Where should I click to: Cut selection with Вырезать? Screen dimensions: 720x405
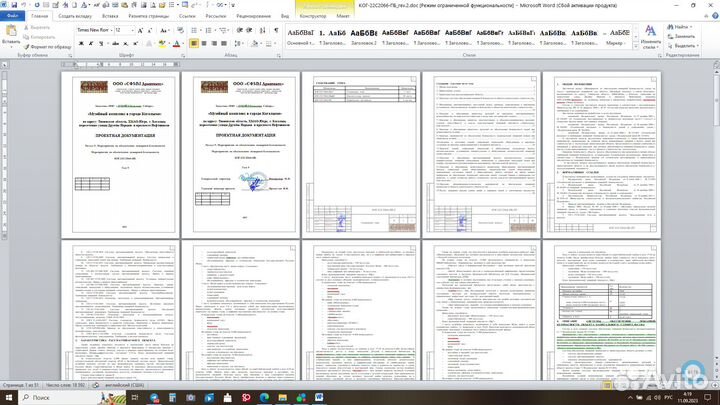(36, 28)
